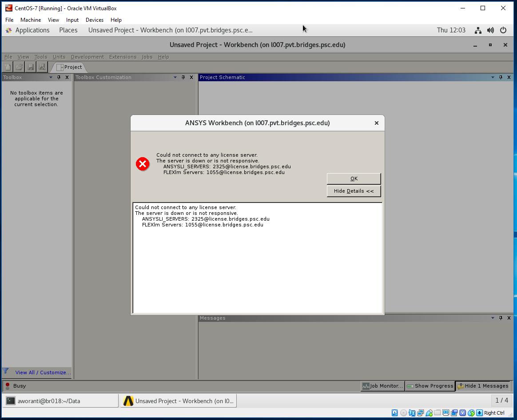Click the Save As toolbar icon

click(42, 67)
